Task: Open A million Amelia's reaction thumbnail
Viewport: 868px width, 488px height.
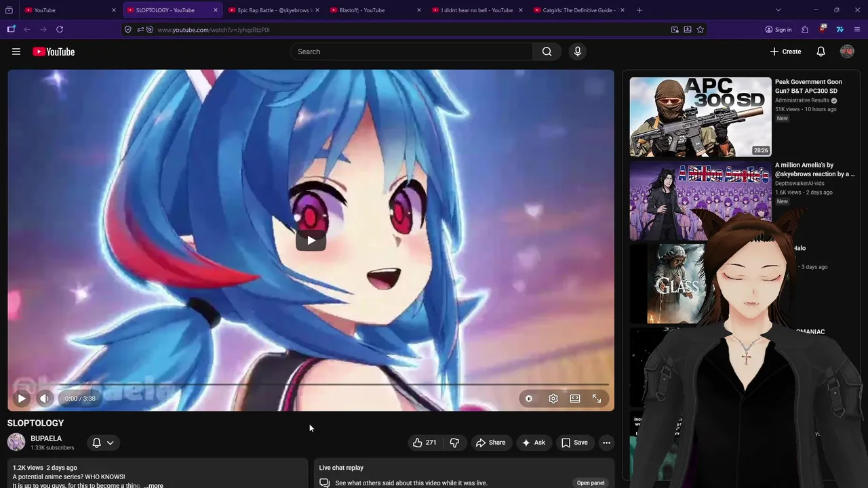Action: click(701, 201)
